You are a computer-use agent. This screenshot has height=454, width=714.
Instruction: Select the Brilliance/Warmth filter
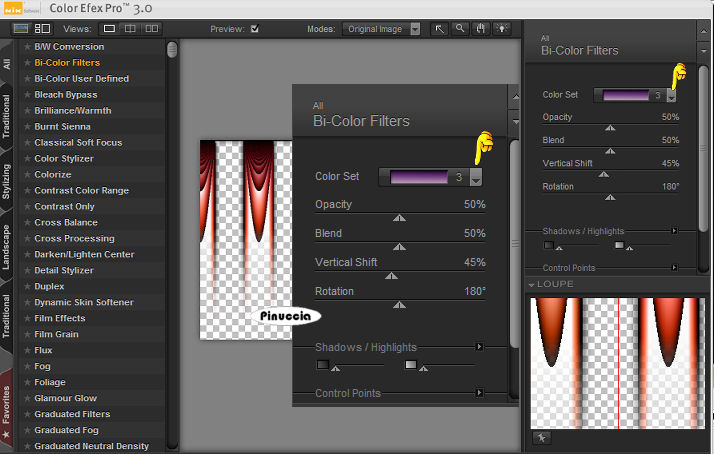coord(73,111)
